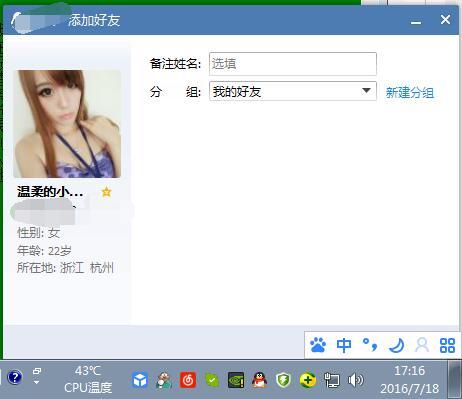This screenshot has height=399, width=462.
Task: Click the contact's profile picture
Action: coord(67,124)
